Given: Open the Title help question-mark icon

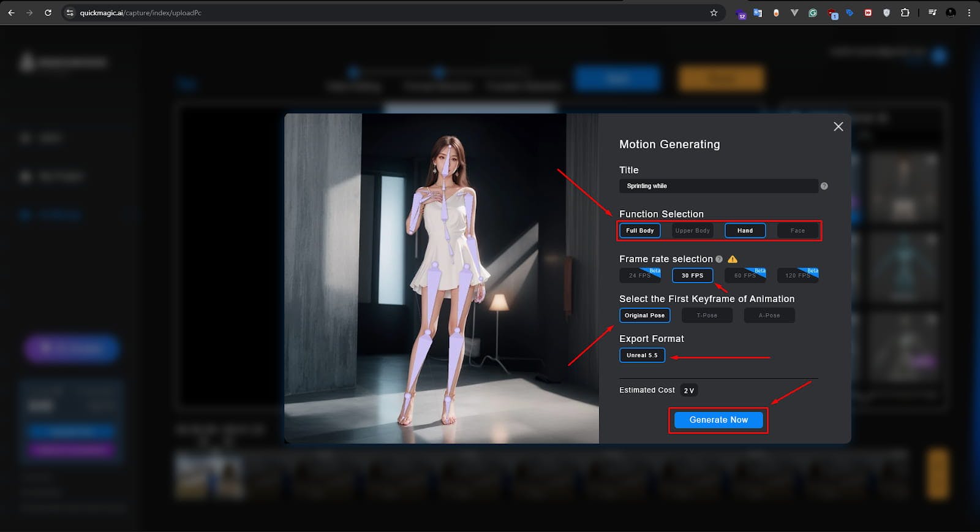Looking at the screenshot, I should pyautogui.click(x=824, y=186).
